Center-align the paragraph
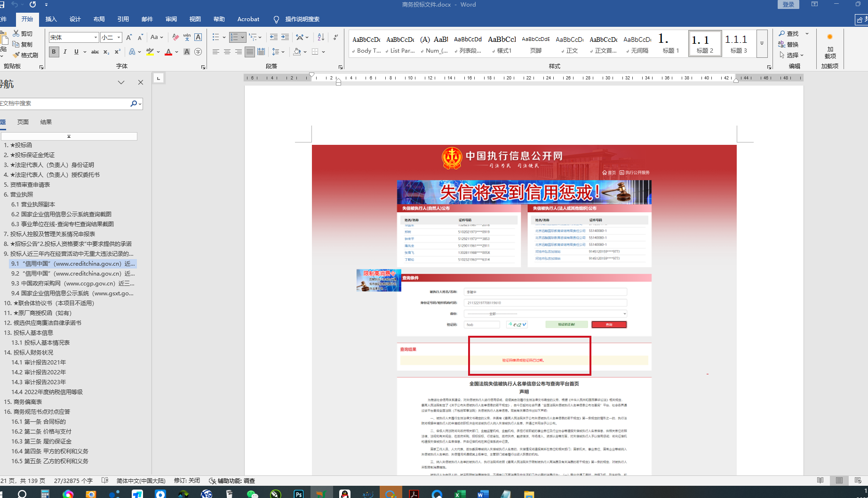868x498 pixels. click(x=227, y=52)
